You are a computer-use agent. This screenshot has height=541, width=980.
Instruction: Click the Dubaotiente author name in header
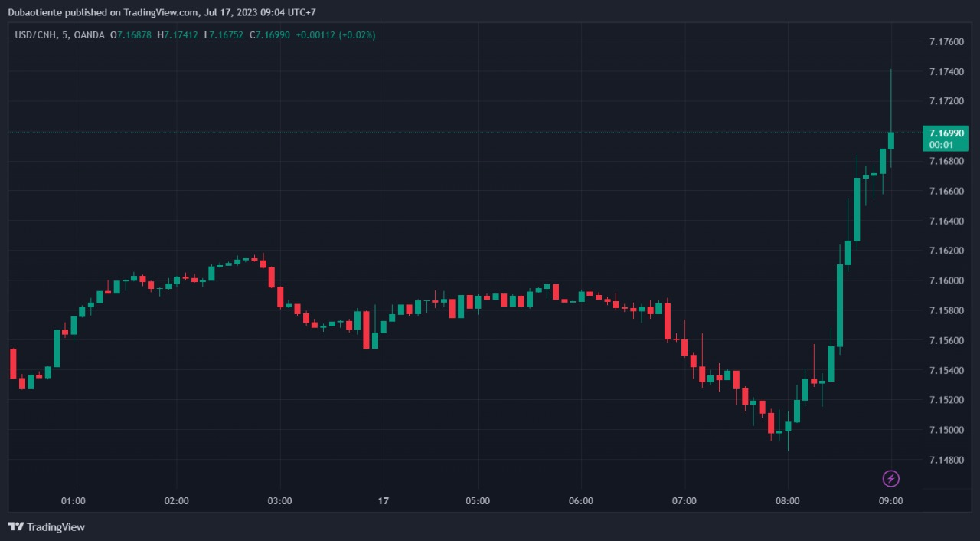tap(35, 12)
